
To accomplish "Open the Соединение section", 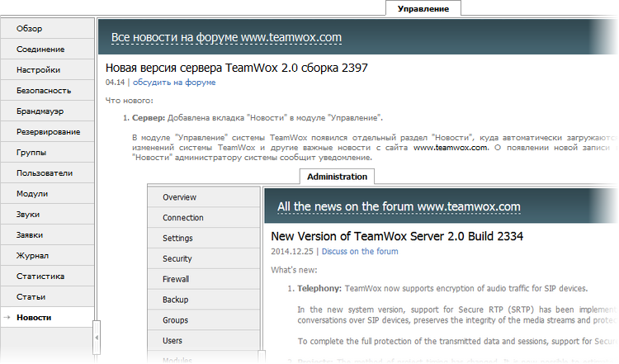I will click(47, 49).
